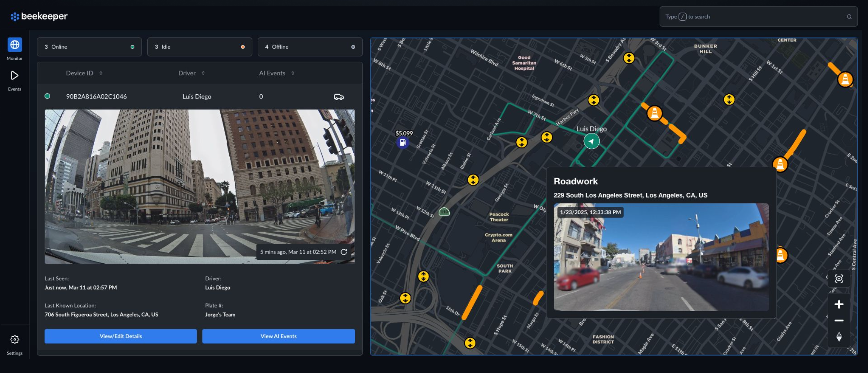Open Settings gear in sidebar
This screenshot has height=373, width=868.
[15, 339]
